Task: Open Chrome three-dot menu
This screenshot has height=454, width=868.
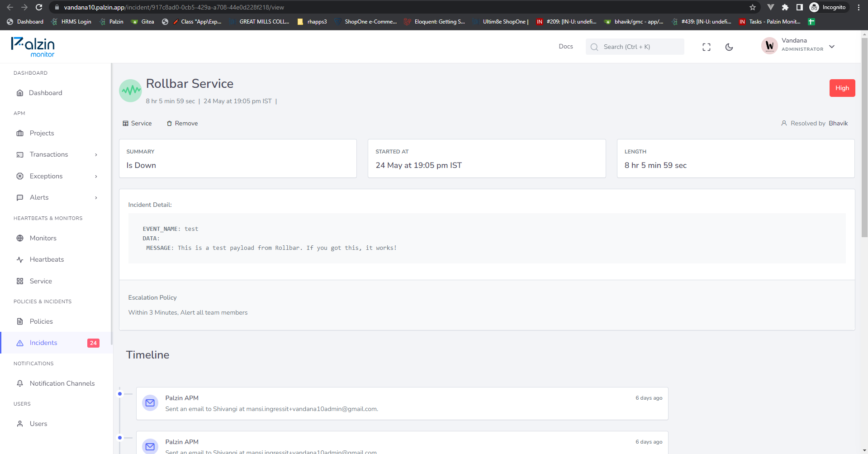Action: 859,7
